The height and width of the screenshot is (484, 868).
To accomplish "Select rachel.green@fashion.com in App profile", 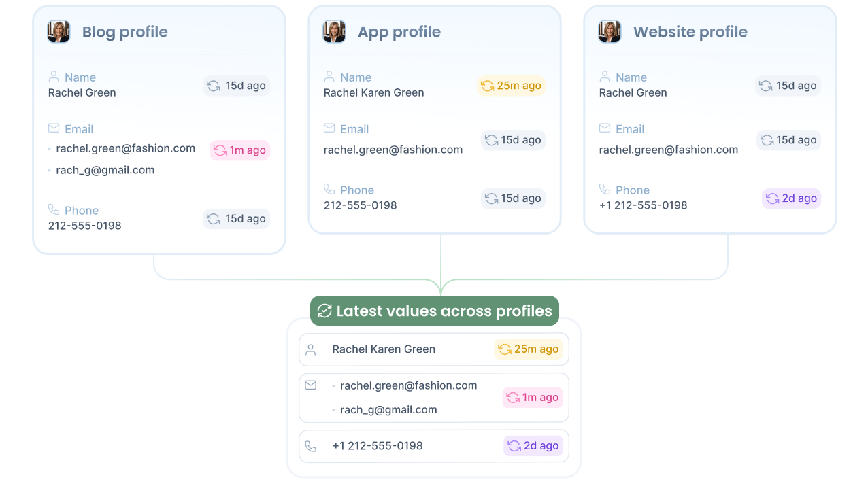I will (393, 150).
